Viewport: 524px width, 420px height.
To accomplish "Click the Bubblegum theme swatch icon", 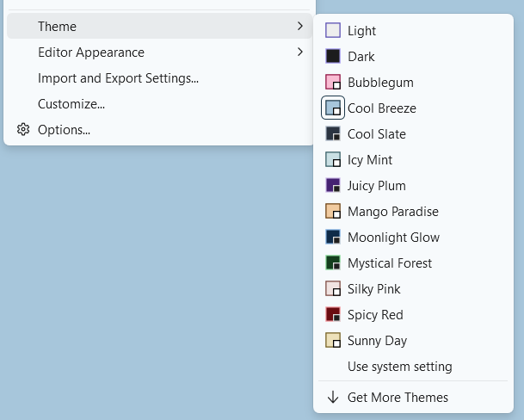I will point(333,83).
